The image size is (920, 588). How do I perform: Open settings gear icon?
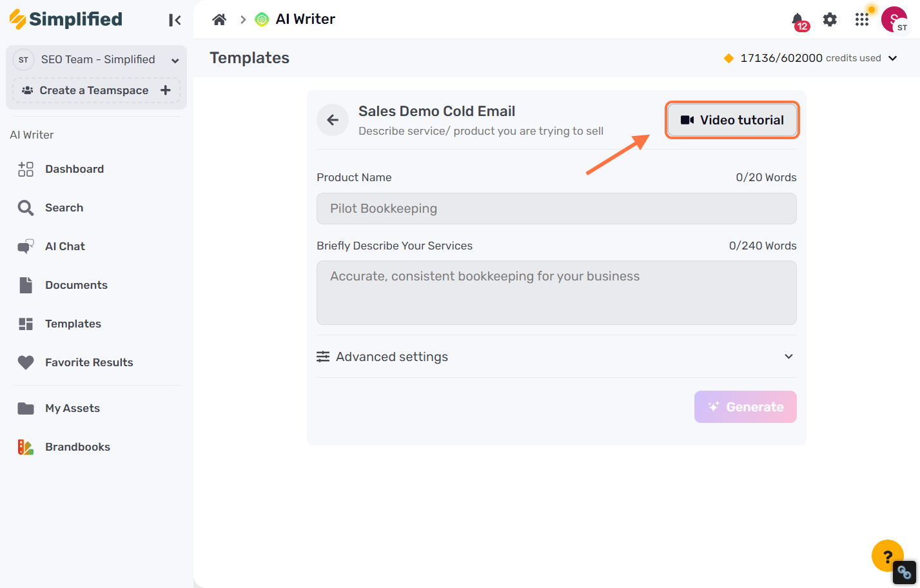tap(830, 19)
